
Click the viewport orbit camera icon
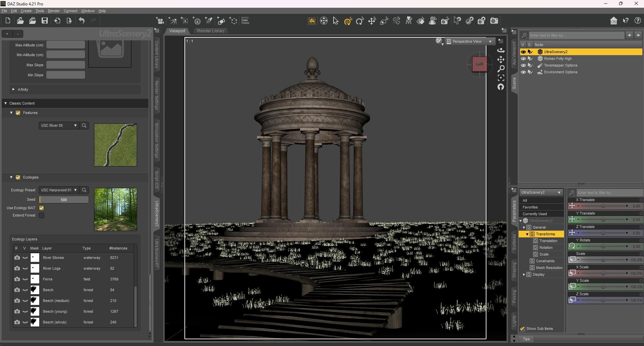click(x=501, y=50)
